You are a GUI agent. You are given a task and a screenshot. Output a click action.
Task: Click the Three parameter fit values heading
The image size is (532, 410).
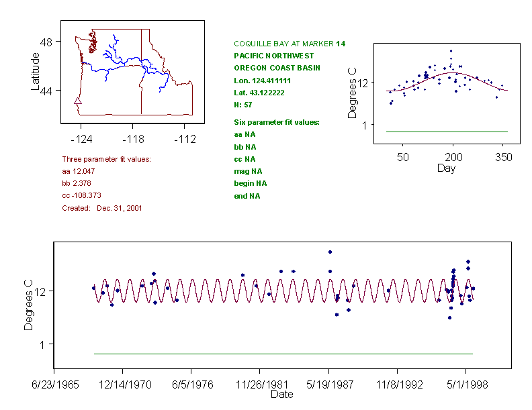click(106, 159)
